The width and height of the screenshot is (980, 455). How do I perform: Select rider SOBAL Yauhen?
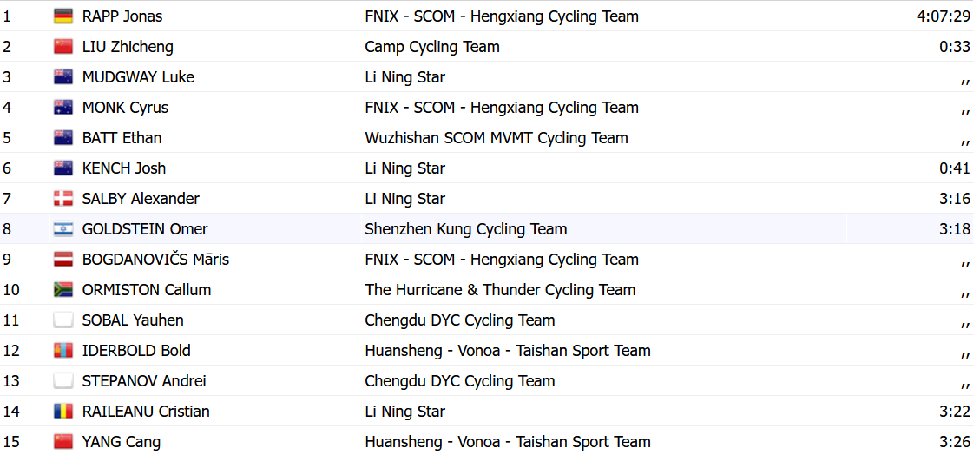[133, 320]
